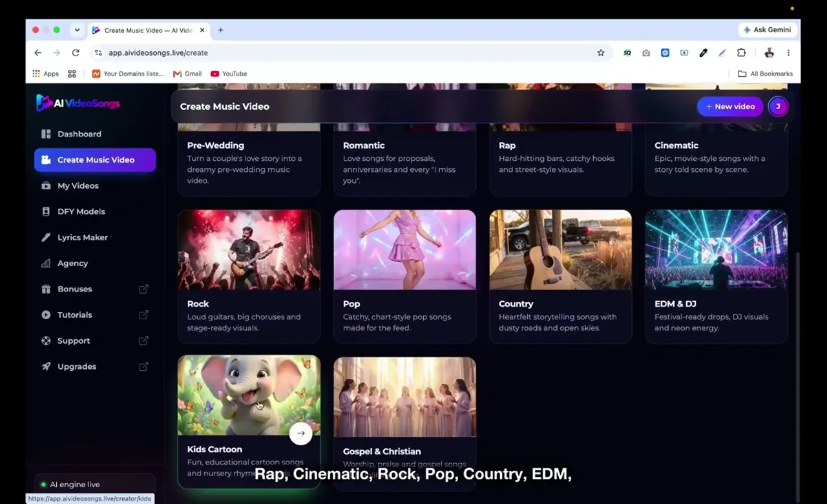The height and width of the screenshot is (504, 827).
Task: Open the Gmail bookmark
Action: point(187,74)
